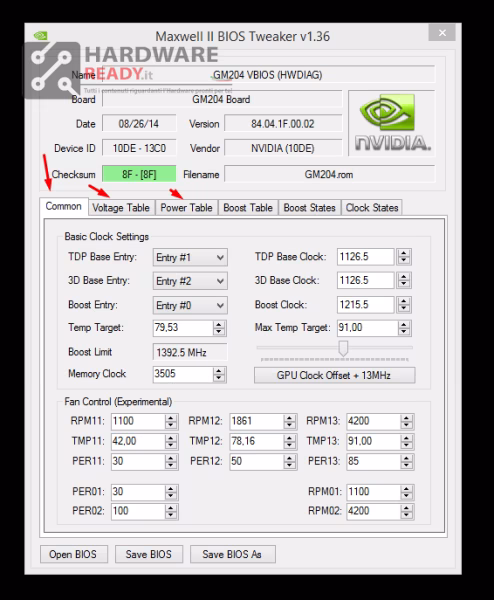Click the TMP11 stepper arrows
Screen dimensions: 494x600
point(171,441)
